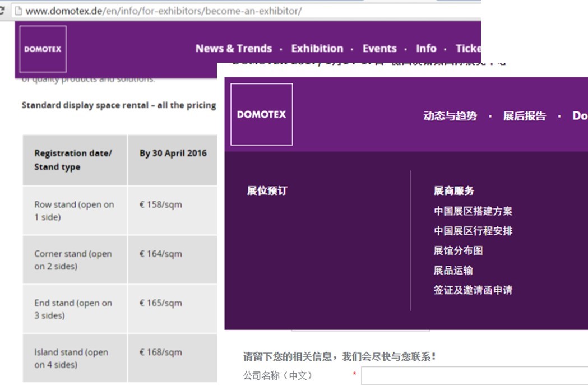Click the 公司名称（中文） input field
The height and width of the screenshot is (386, 588).
pyautogui.click(x=474, y=375)
